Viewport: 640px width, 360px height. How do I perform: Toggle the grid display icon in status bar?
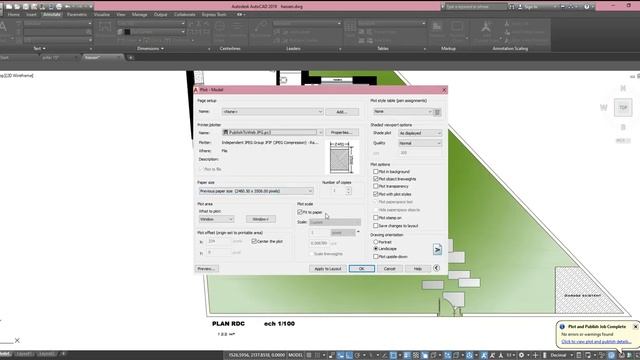[x=309, y=355]
